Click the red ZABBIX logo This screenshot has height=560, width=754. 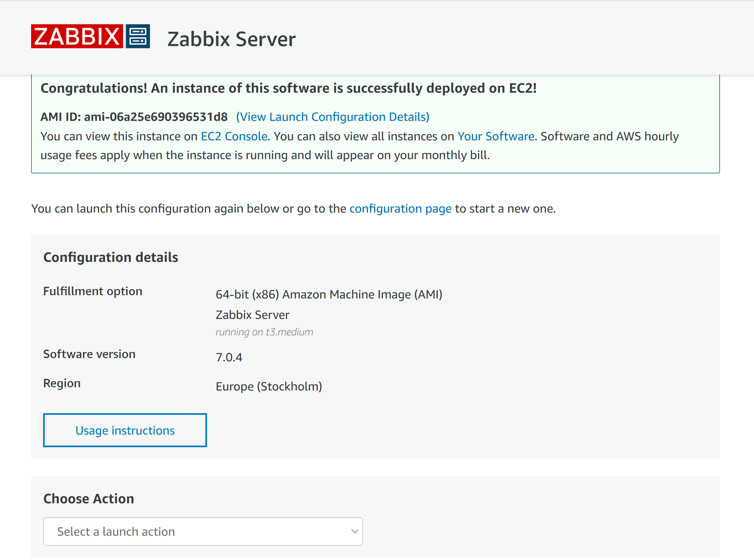[x=77, y=36]
